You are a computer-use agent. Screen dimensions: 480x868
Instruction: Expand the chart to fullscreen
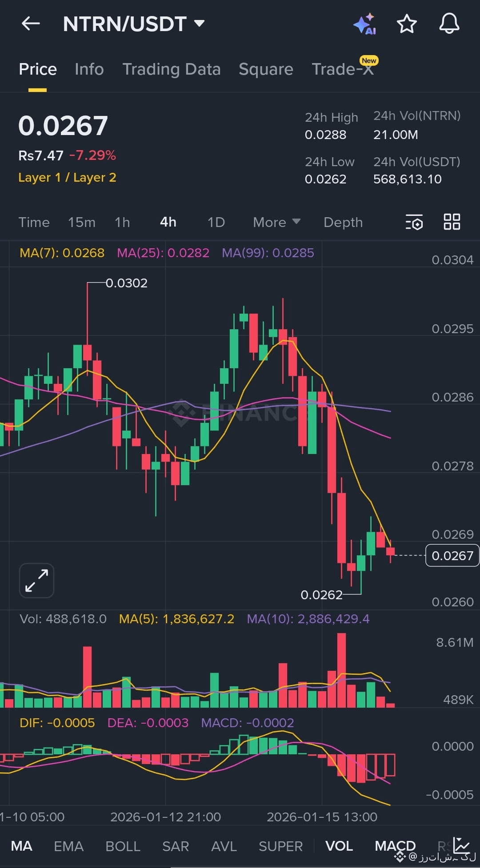[x=36, y=580]
